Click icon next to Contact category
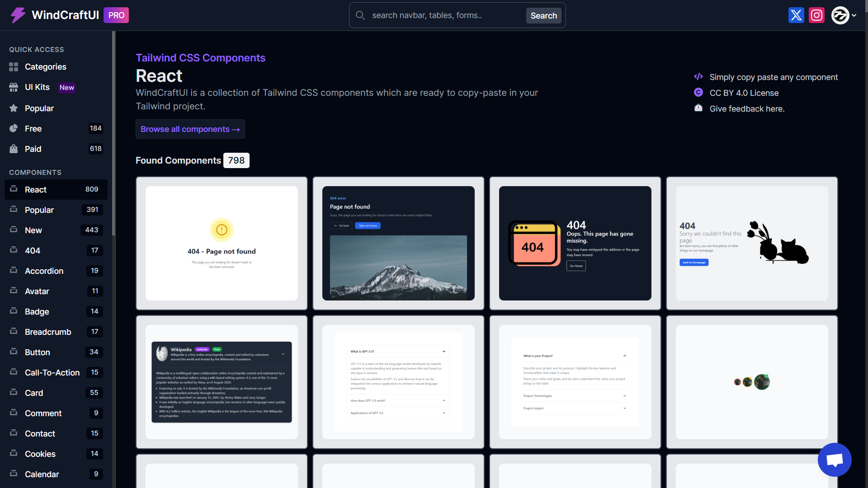Screen dimensions: 868x488 point(14,432)
